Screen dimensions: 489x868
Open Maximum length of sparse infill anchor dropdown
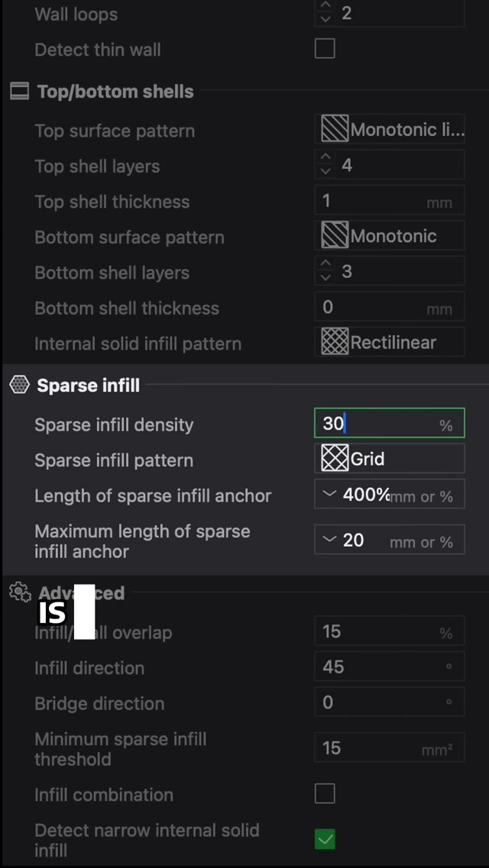click(329, 540)
